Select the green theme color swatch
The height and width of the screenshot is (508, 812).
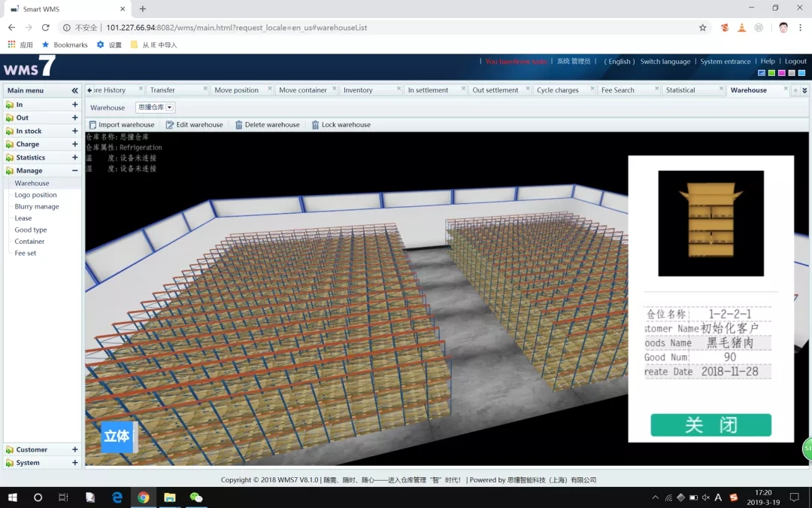tap(771, 73)
